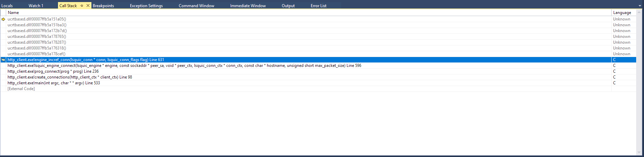644x157 pixels.
Task: Select frame ucrtbased.dll!00007ffb5a172b7d()
Action: click(37, 31)
